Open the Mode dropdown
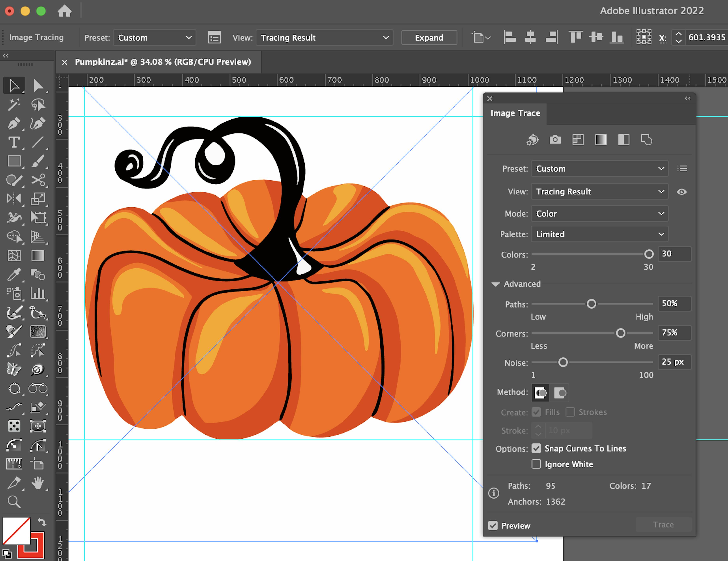 [599, 214]
